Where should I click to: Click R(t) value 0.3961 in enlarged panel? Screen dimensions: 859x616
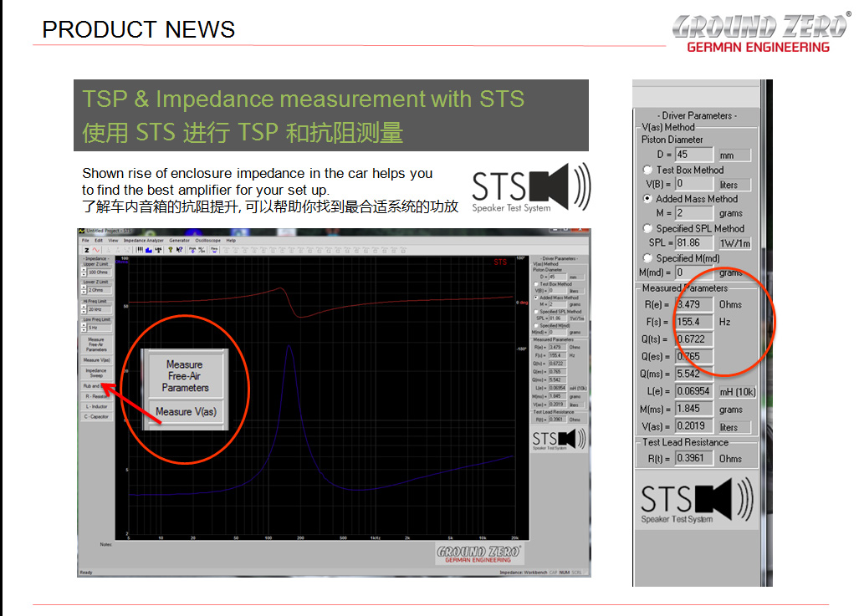pos(694,458)
